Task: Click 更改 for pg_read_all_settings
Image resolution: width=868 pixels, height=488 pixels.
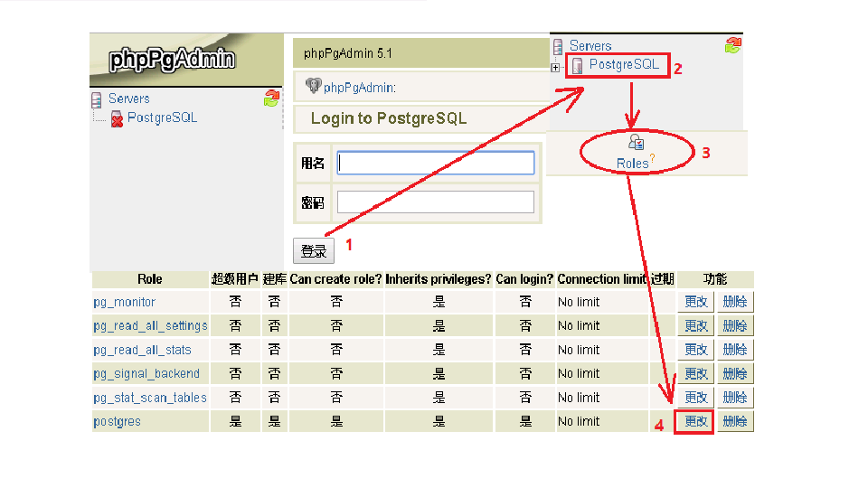Action: click(696, 326)
